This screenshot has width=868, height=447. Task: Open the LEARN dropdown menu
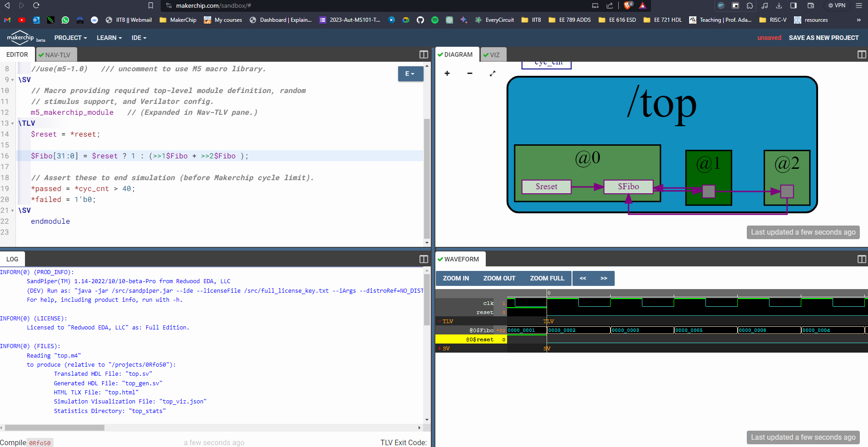tap(109, 38)
